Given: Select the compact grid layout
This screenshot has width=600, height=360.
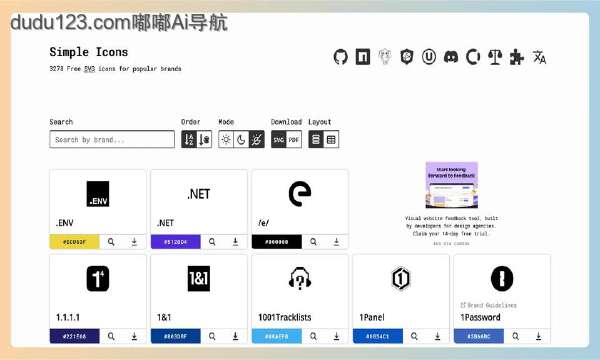Looking at the screenshot, I should click(x=331, y=139).
